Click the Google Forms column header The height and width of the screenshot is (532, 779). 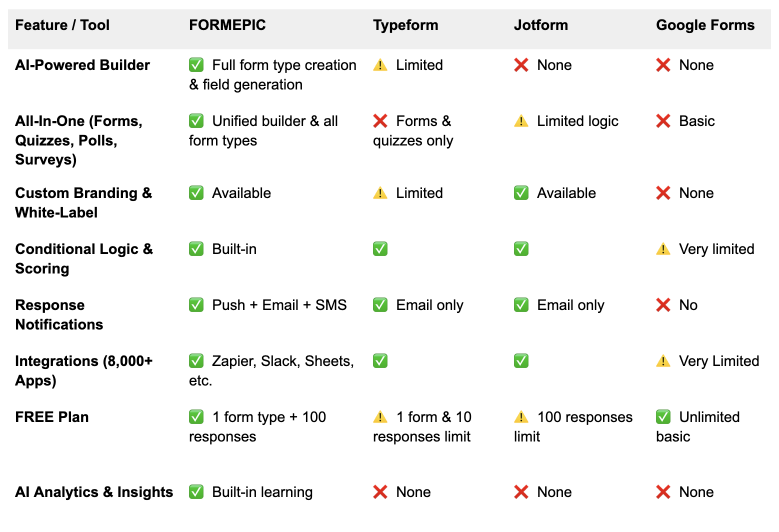click(705, 25)
